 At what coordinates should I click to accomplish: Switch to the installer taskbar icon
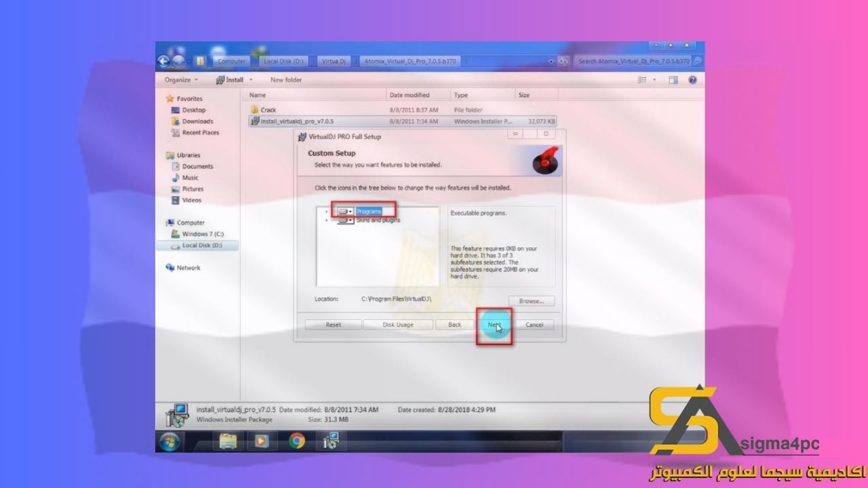click(x=330, y=442)
